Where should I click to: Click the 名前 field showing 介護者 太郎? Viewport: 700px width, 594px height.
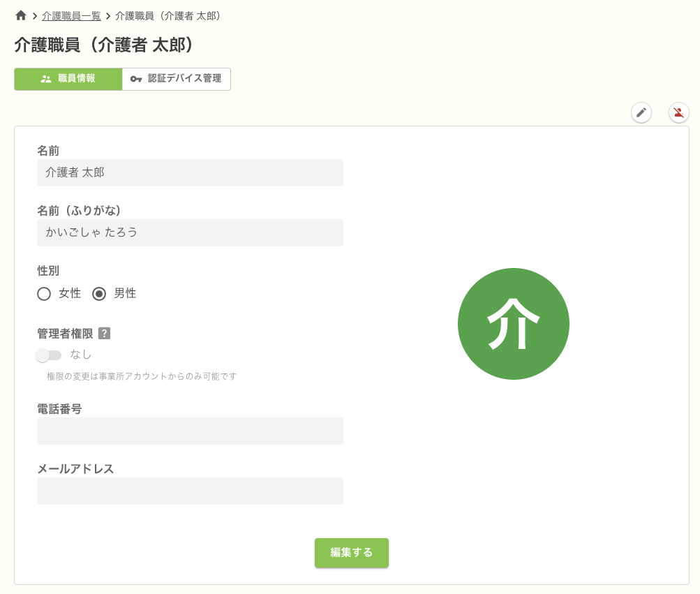190,172
